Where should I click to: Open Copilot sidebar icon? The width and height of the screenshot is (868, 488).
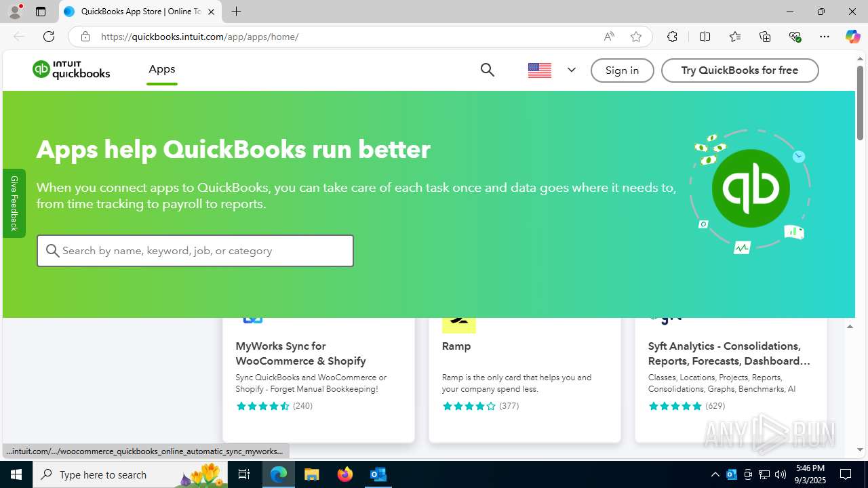point(852,37)
